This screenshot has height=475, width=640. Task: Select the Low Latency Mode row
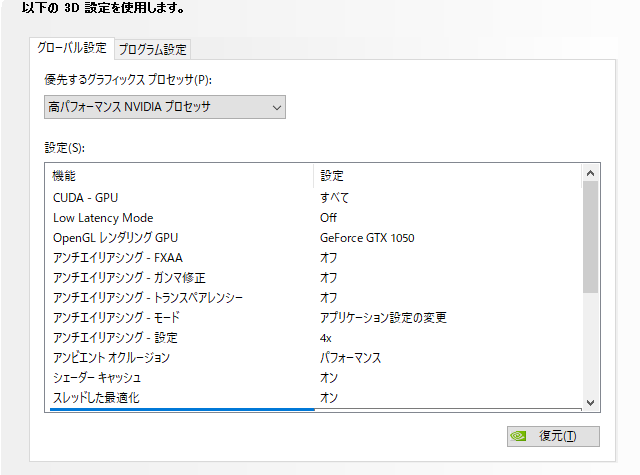tap(316, 218)
